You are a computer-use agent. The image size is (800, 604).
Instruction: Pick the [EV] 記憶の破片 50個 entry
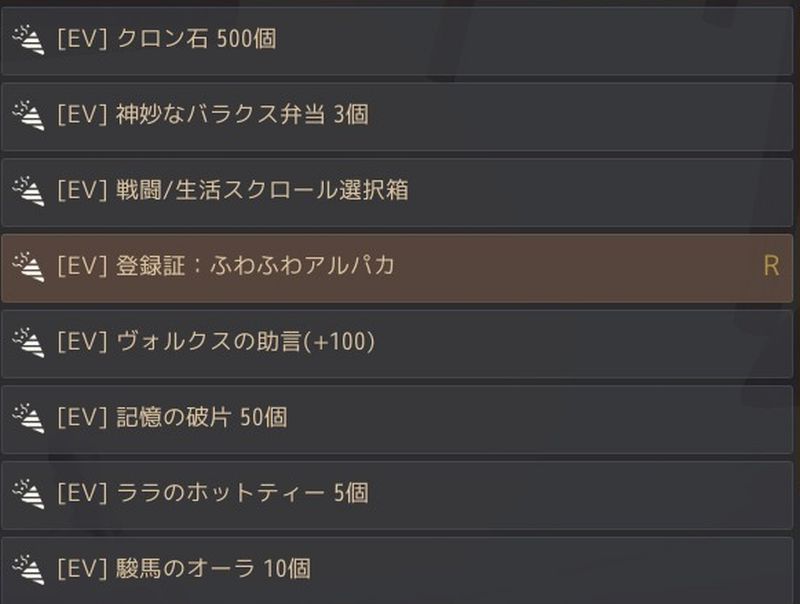[x=400, y=418]
